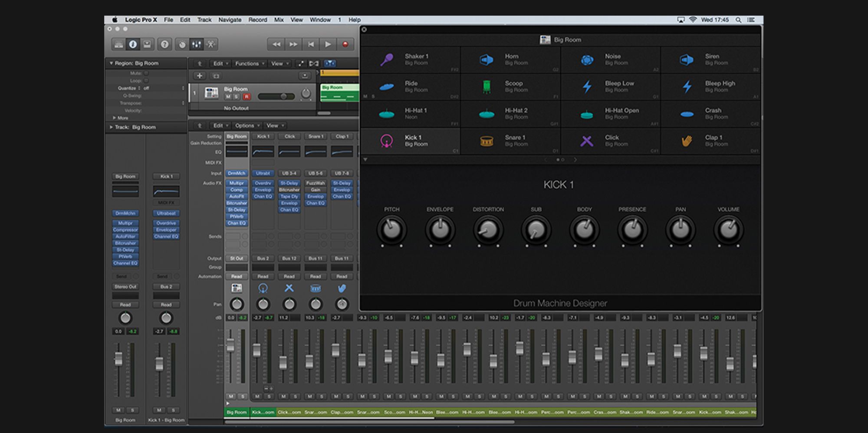Expand the More region parameters triangle
Viewport: 868px width, 433px height.
[114, 118]
